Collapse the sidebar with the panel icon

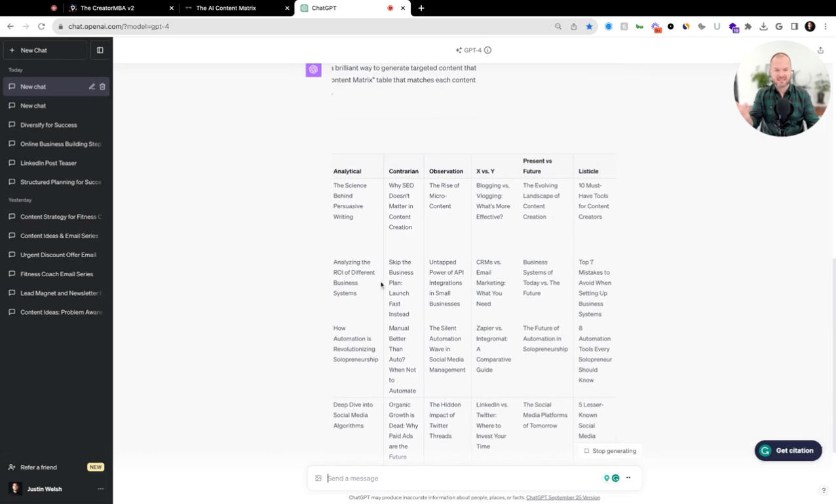pyautogui.click(x=100, y=50)
